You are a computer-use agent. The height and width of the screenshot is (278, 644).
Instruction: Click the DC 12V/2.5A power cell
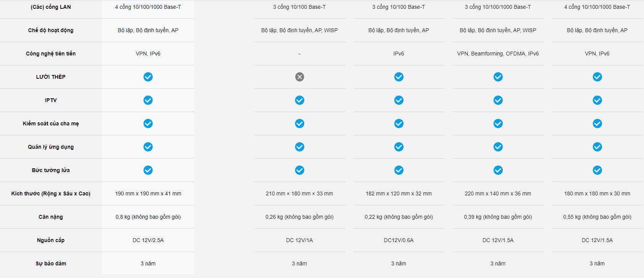(148, 240)
